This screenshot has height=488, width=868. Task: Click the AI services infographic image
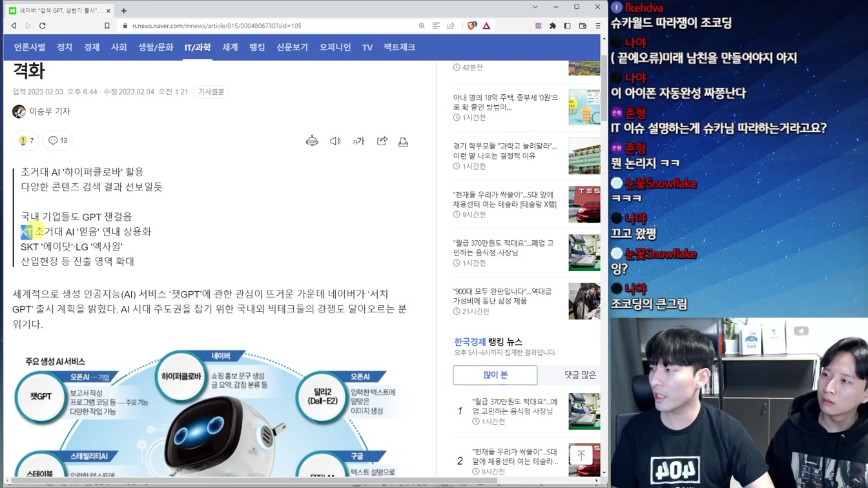(x=210, y=414)
